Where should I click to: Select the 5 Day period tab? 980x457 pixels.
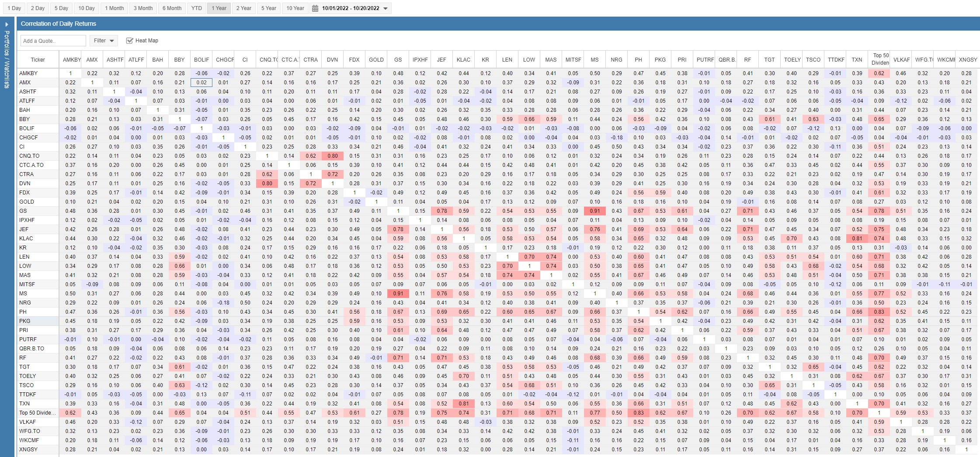click(x=61, y=8)
